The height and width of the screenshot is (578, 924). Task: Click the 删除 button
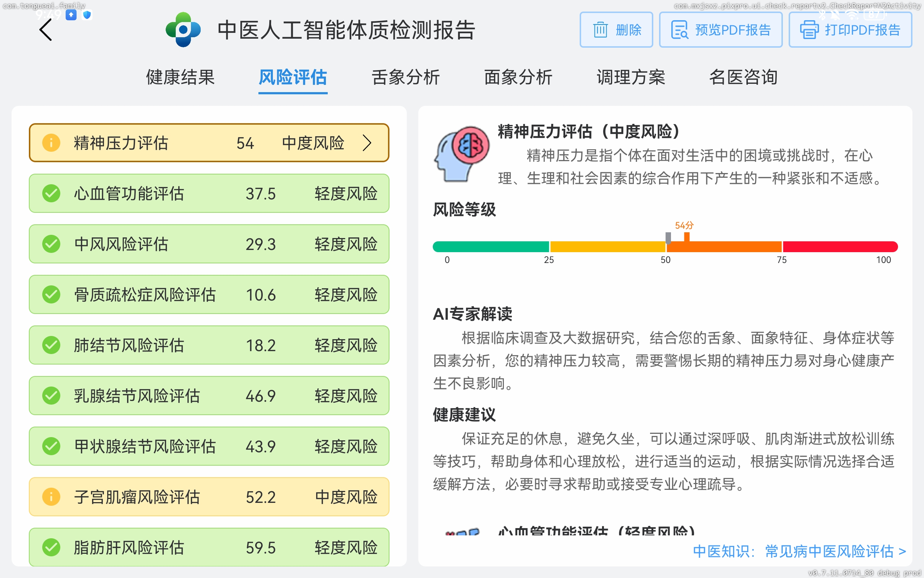616,30
